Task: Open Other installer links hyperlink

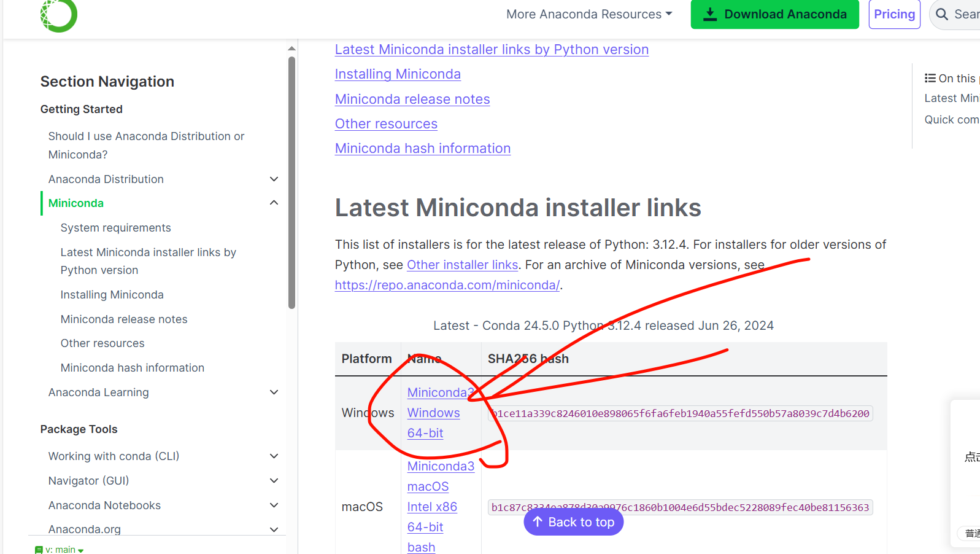Action: point(463,265)
